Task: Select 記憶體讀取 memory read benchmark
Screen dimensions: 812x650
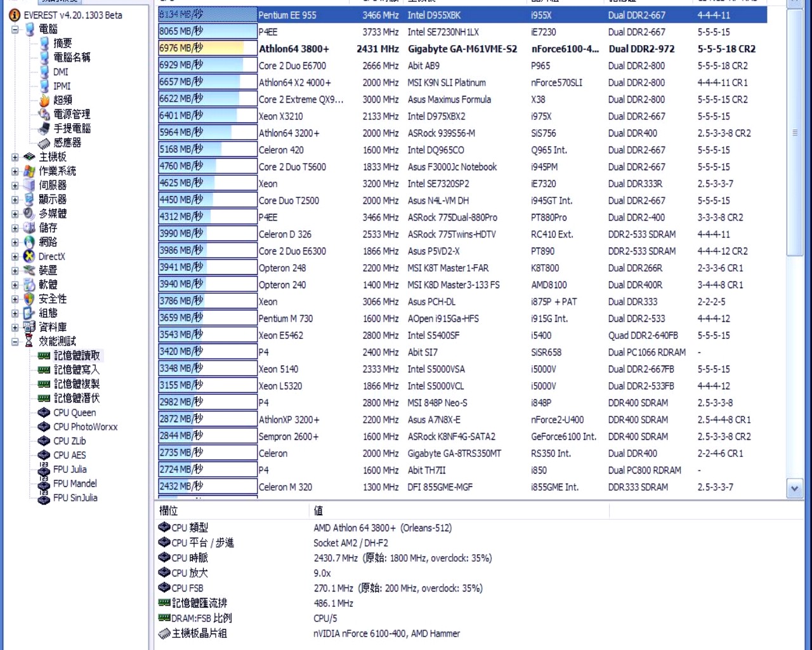Action: click(77, 355)
